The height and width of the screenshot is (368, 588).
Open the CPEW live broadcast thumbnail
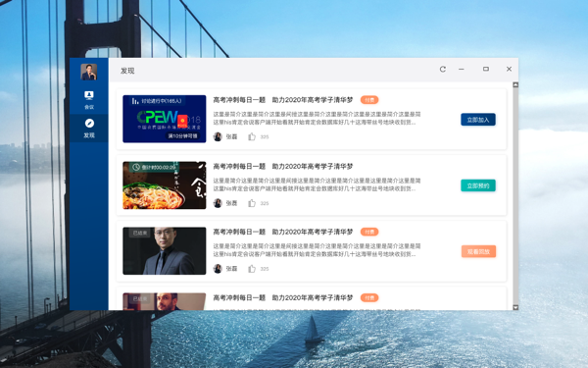165,119
